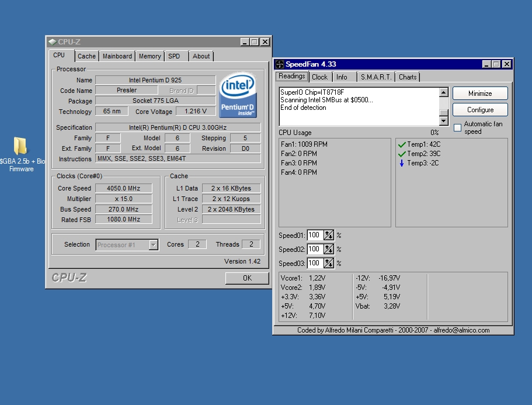Click the Speed01 spinner arrows
Viewport: 532px width, 405px height.
[x=329, y=235]
